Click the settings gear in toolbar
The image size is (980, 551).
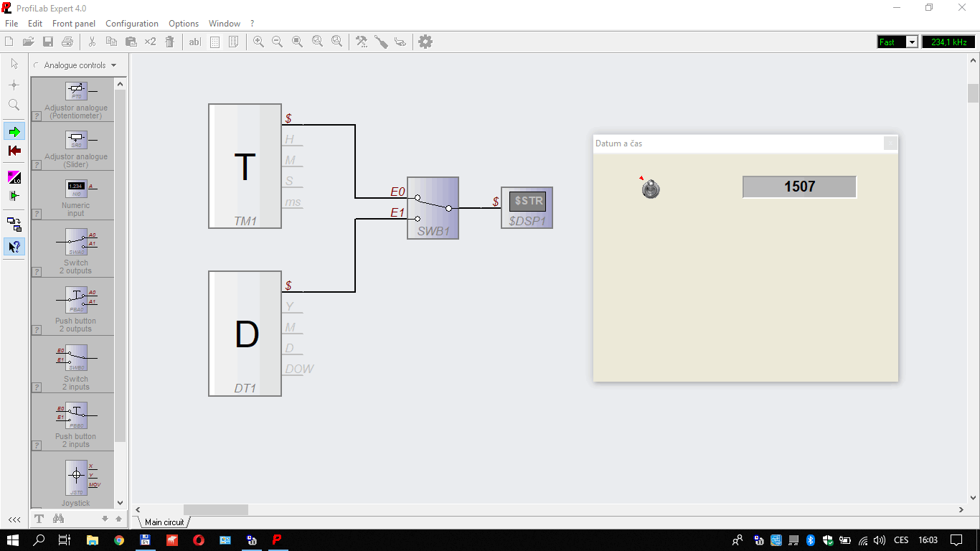click(425, 42)
